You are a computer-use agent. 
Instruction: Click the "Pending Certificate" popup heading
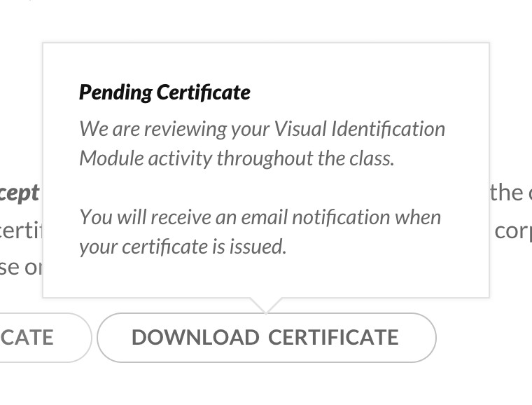point(164,92)
